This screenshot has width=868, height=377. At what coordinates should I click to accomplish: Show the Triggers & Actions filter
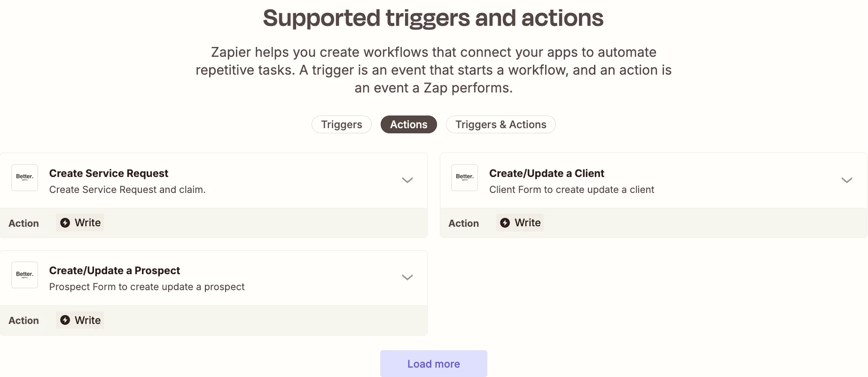[501, 124]
